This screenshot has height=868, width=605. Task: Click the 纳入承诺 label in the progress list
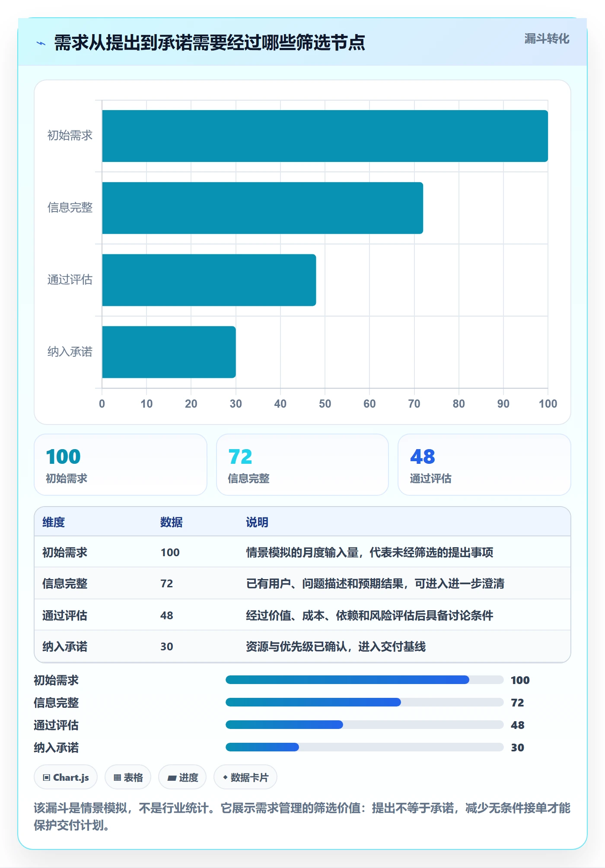click(x=56, y=748)
